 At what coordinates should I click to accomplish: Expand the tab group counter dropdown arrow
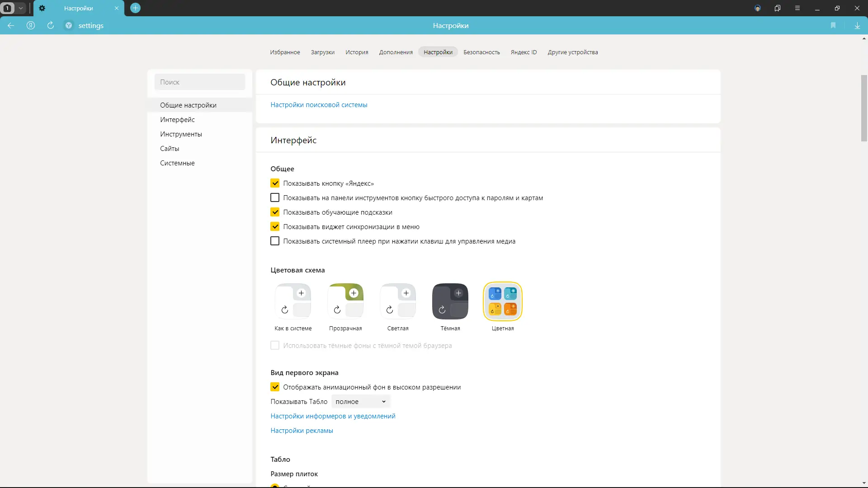(21, 8)
